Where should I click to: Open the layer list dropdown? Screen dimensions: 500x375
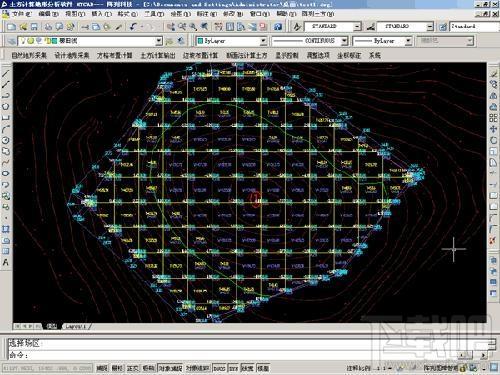click(159, 41)
